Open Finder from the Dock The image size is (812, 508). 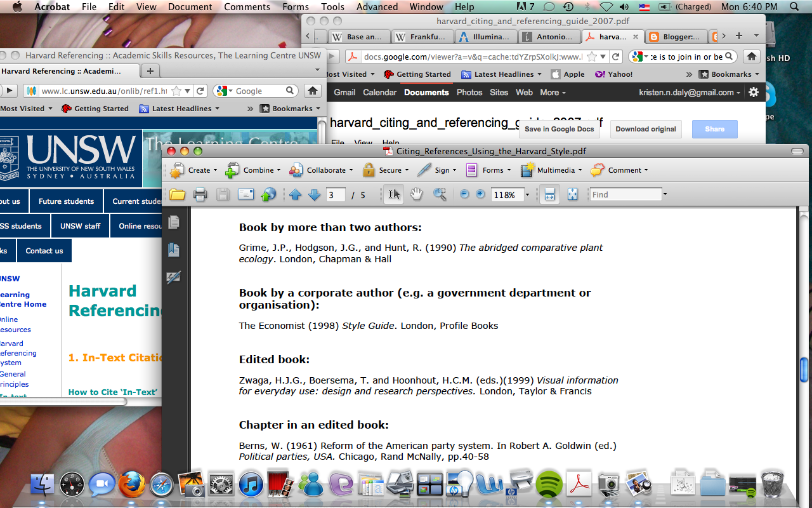point(43,485)
